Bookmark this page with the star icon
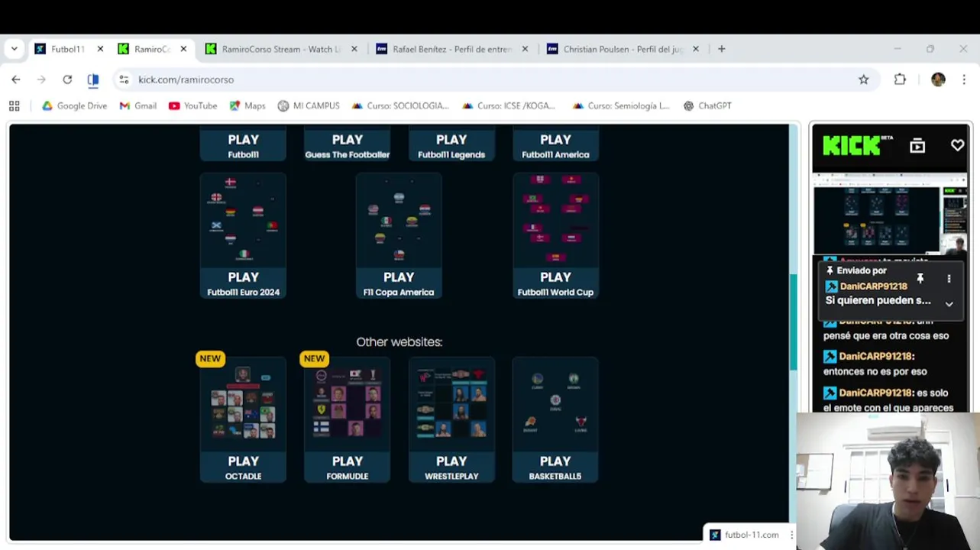The height and width of the screenshot is (550, 980). tap(863, 79)
